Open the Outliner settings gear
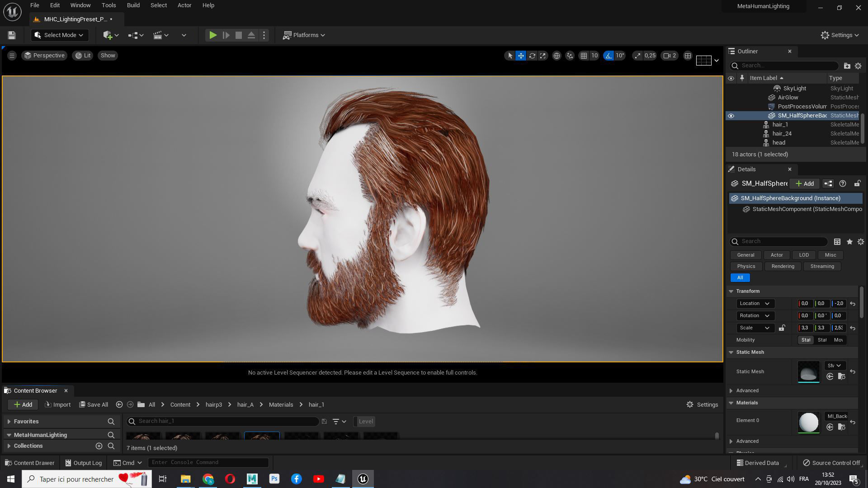Viewport: 868px width, 488px height. point(858,66)
